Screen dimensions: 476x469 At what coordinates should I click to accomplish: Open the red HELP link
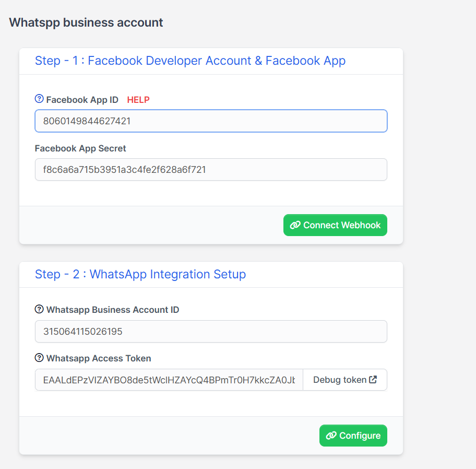coord(138,100)
